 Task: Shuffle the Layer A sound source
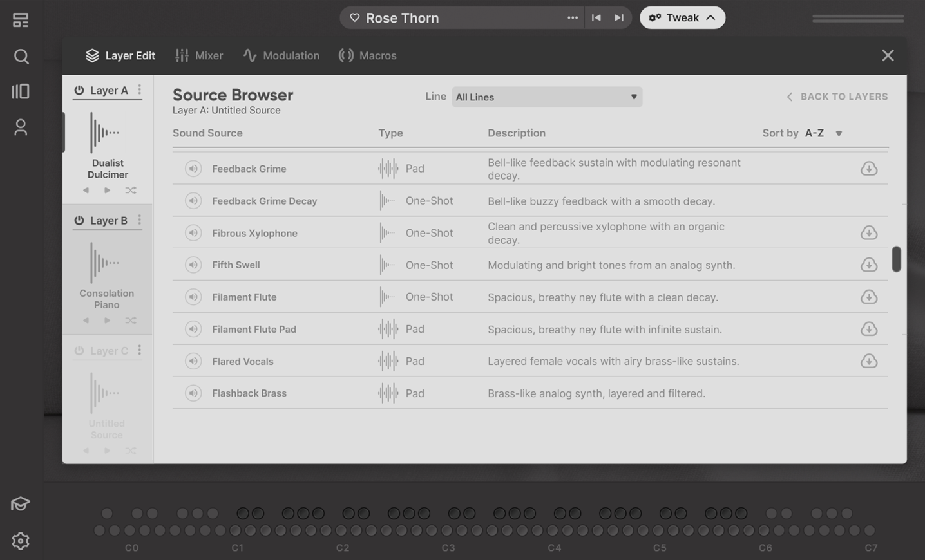coord(131,191)
